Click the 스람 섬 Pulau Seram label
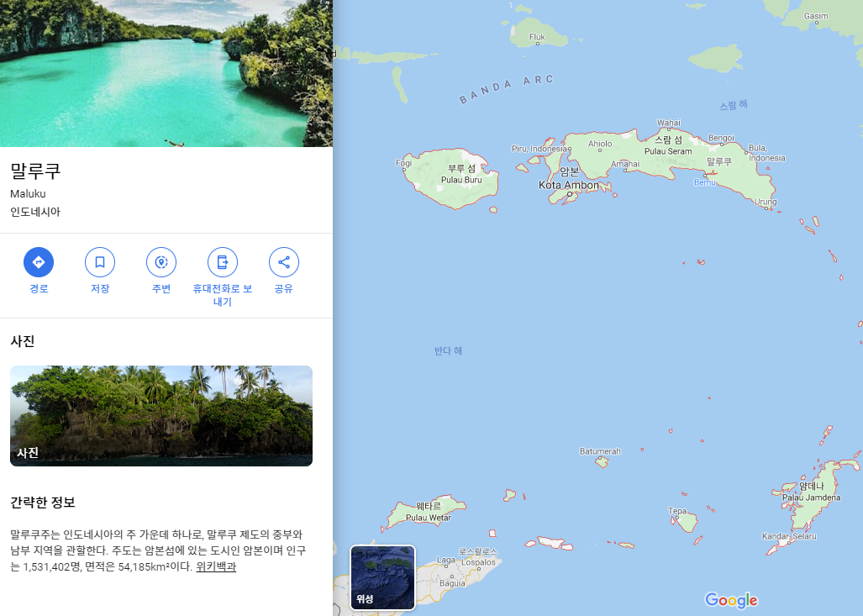 coord(668,145)
